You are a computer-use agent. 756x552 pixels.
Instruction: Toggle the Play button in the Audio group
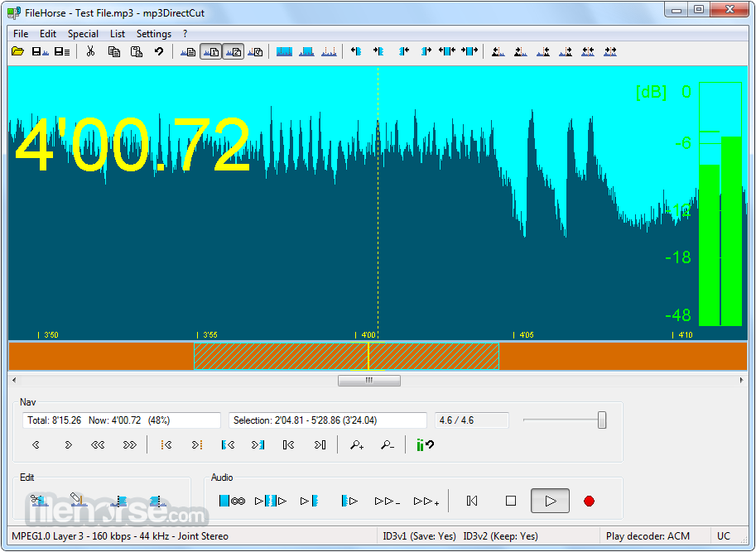pyautogui.click(x=550, y=501)
